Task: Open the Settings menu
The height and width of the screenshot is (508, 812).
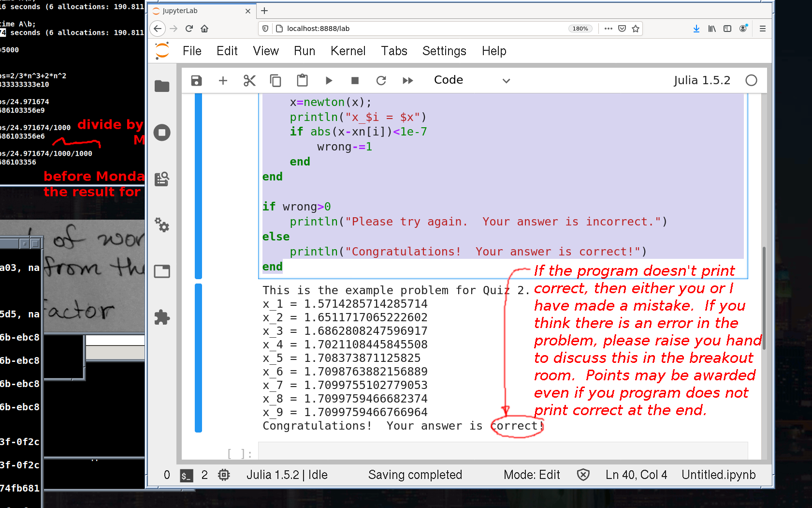Action: click(444, 51)
